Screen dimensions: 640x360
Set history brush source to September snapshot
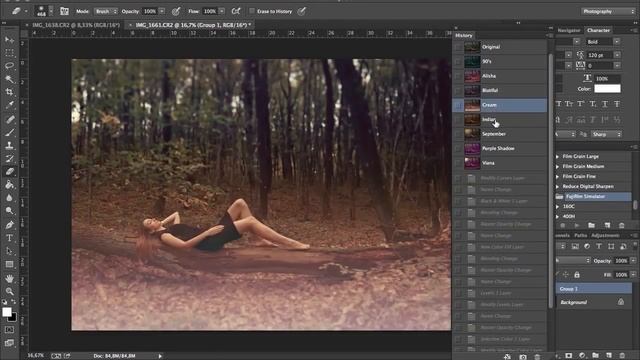click(458, 134)
